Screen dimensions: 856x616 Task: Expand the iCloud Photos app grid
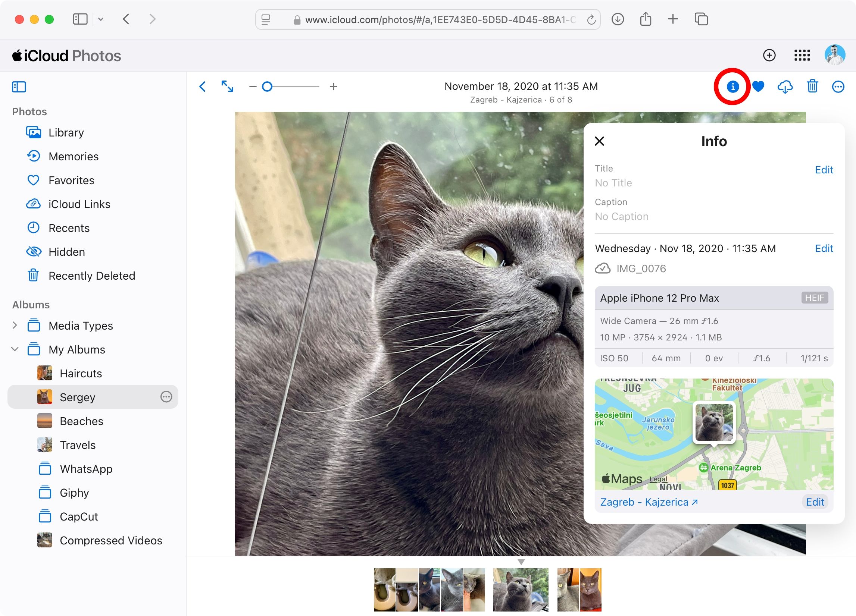802,56
